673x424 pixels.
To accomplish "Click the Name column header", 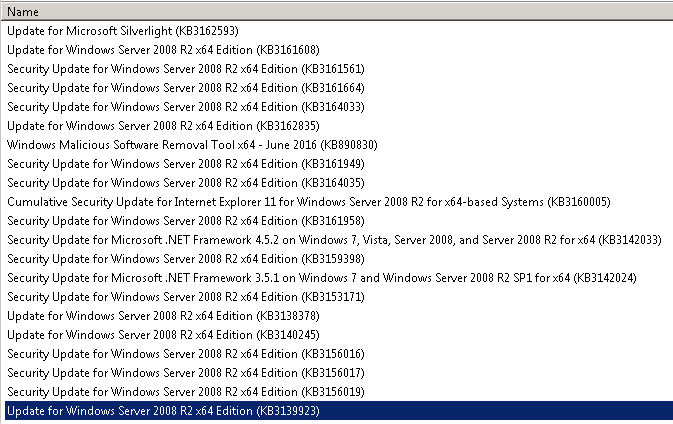I will coord(20,12).
